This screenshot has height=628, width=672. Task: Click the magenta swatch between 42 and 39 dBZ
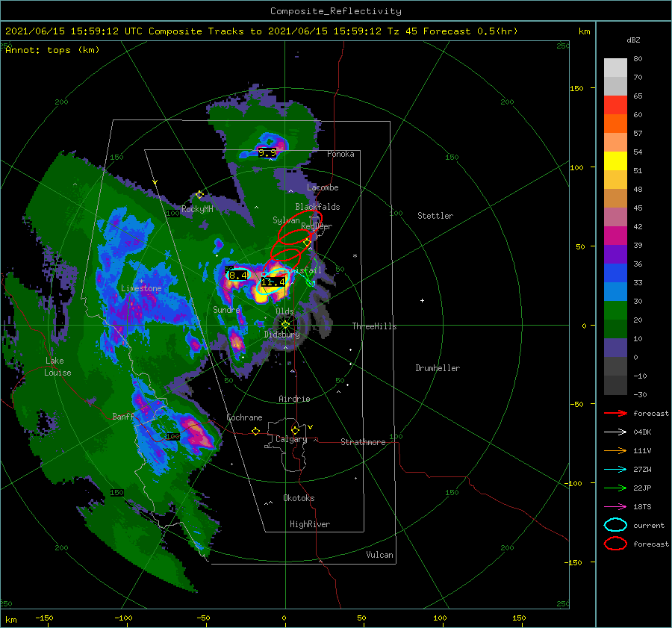[615, 235]
